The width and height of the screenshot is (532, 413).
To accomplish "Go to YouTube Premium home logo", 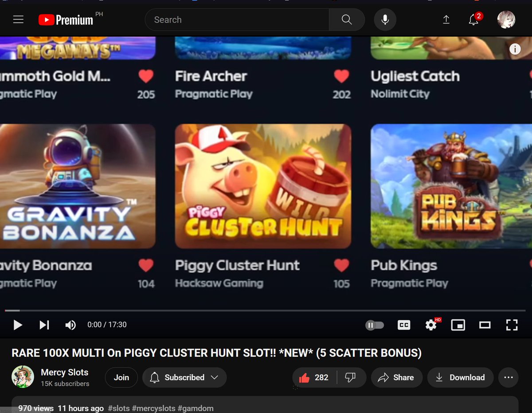I will click(66, 20).
